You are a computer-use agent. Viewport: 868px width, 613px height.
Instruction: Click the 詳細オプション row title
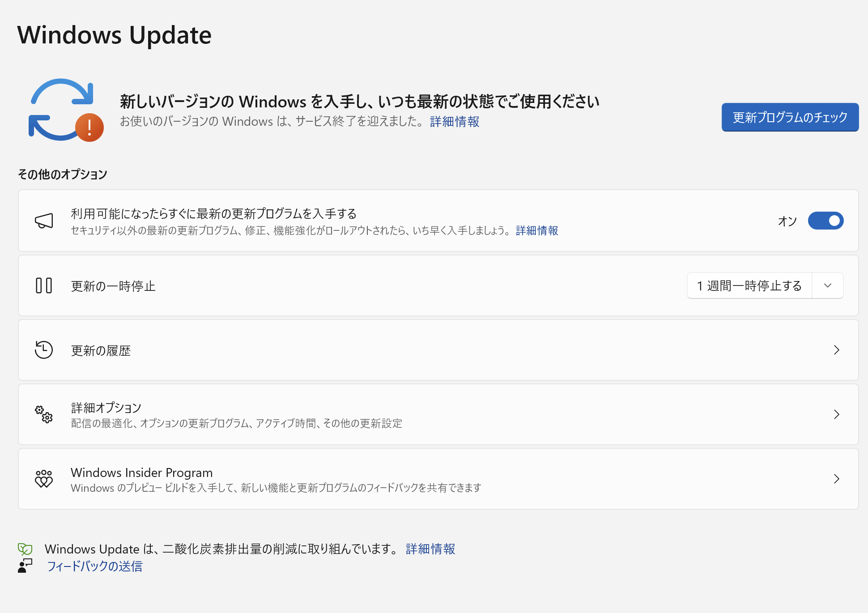coord(106,408)
